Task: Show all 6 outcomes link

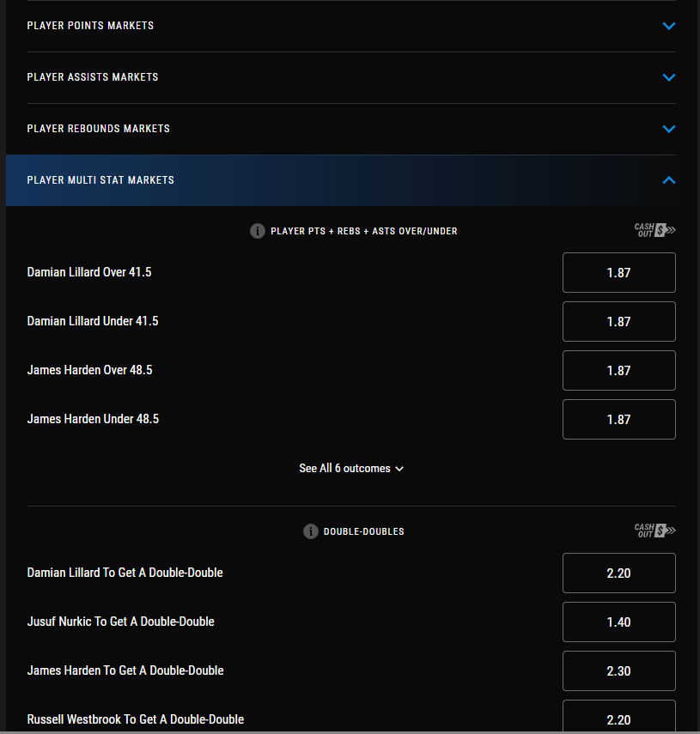Action: (x=351, y=469)
